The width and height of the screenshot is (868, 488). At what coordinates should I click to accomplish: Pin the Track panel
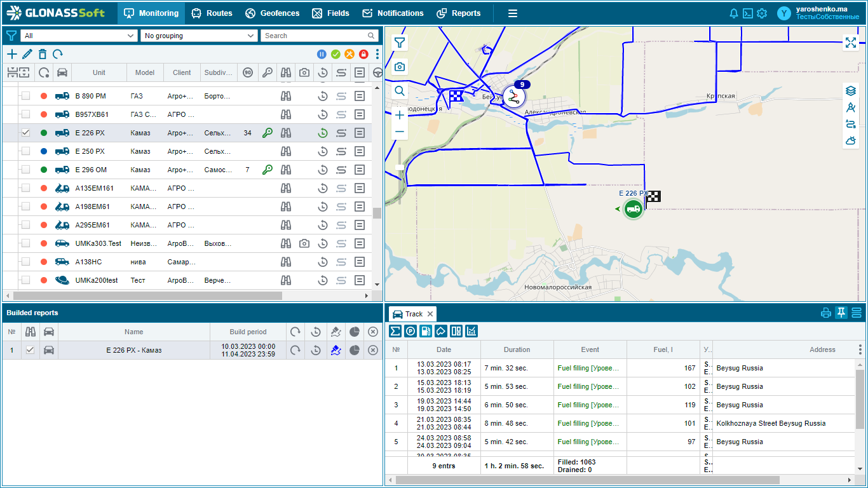pos(841,313)
